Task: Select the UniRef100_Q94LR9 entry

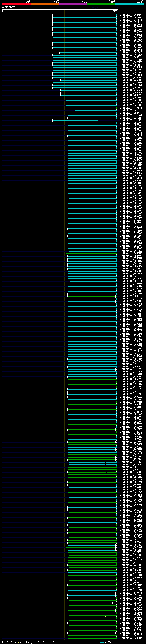Action: [131, 67]
